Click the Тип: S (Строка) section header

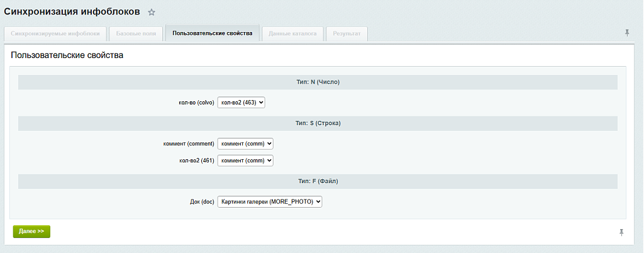(x=318, y=123)
